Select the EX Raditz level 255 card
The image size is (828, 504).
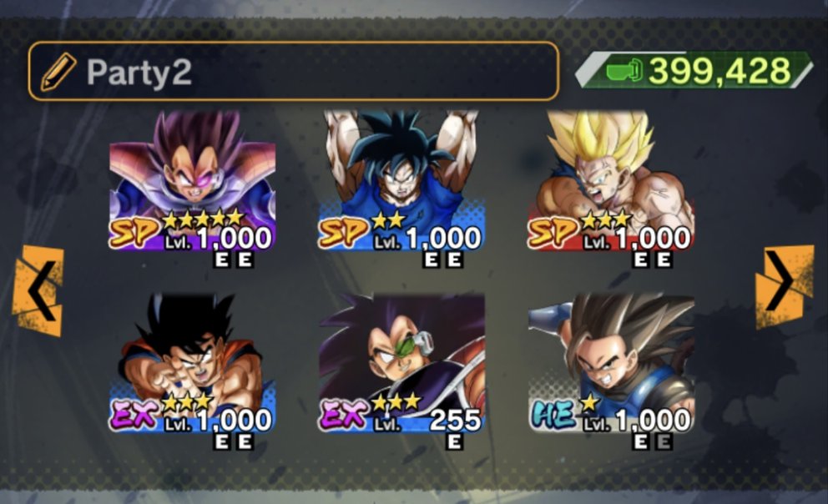401,363
